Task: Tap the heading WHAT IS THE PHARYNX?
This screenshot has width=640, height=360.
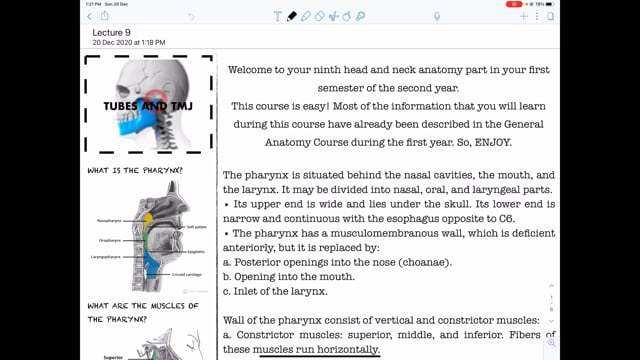Action: [135, 171]
